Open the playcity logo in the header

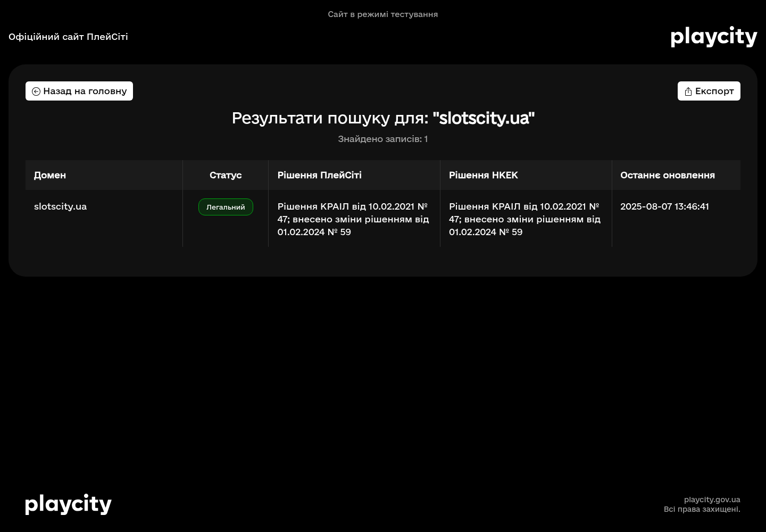pyautogui.click(x=714, y=37)
